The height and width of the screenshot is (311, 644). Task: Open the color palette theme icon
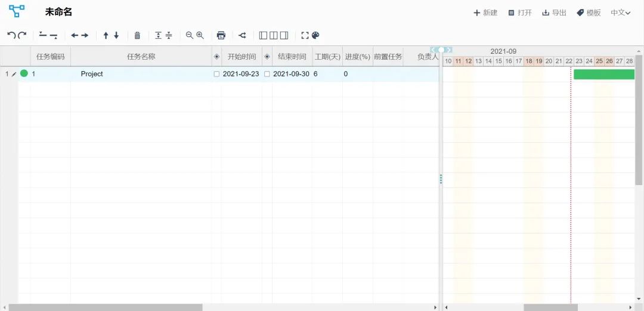(x=315, y=35)
